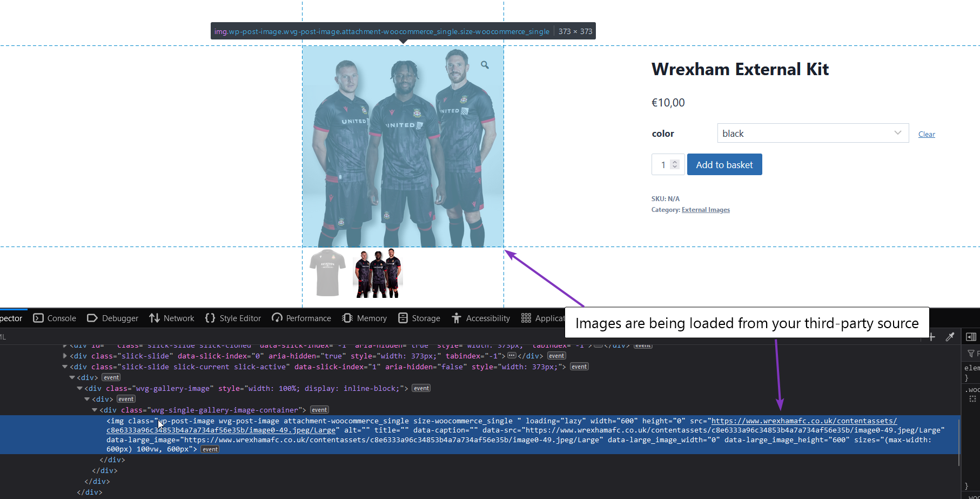Collapse the wvg-gallery-image div node
Viewport: 980px width, 499px height.
tap(79, 388)
